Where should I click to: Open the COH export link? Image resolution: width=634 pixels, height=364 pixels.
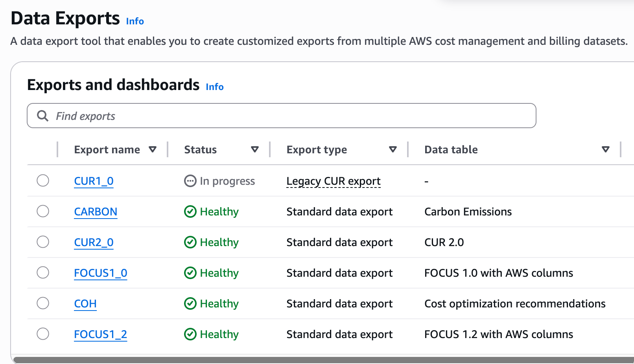pos(85,304)
